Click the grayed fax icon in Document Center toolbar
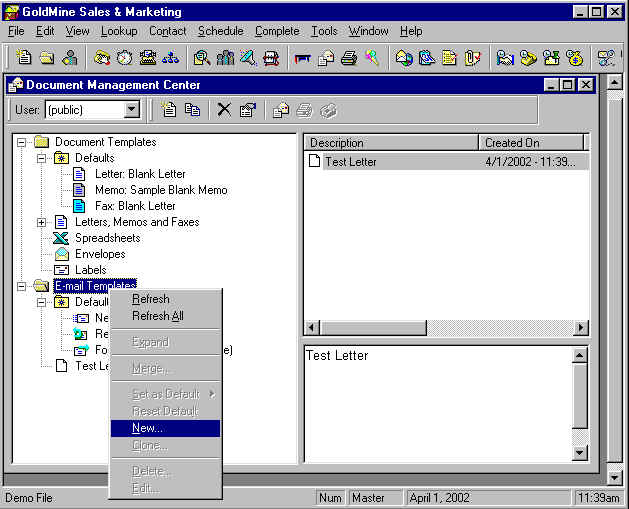629x509 pixels. tap(328, 110)
